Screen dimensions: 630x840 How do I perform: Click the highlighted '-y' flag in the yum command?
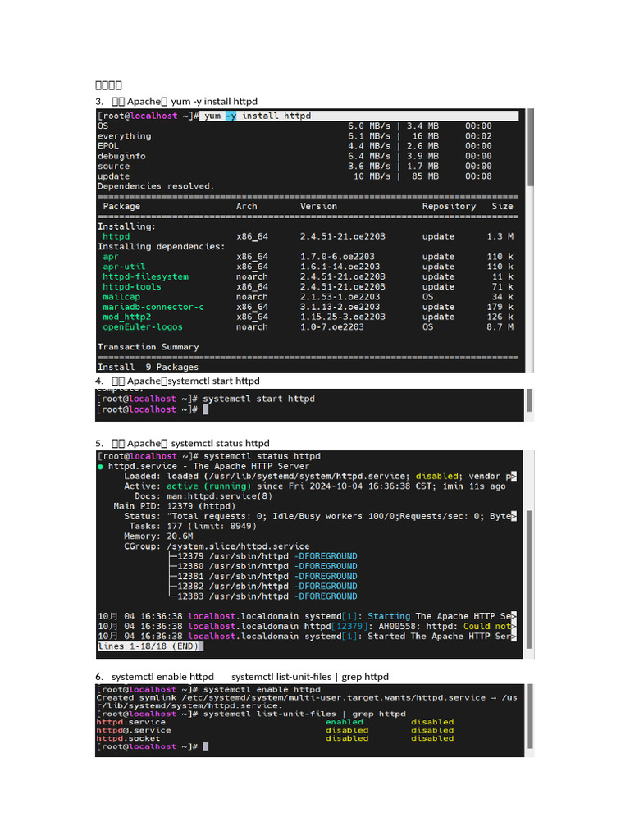pyautogui.click(x=231, y=116)
